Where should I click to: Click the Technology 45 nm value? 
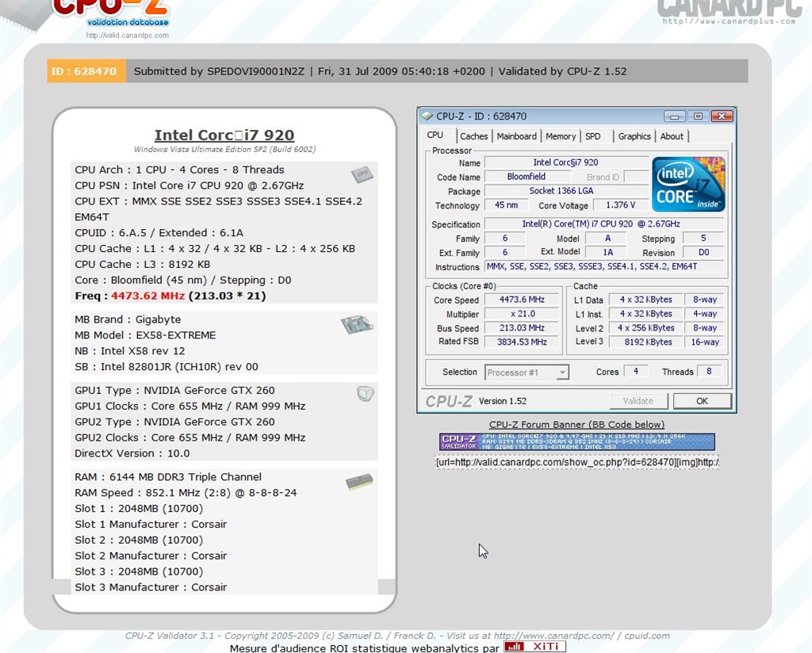(x=506, y=205)
